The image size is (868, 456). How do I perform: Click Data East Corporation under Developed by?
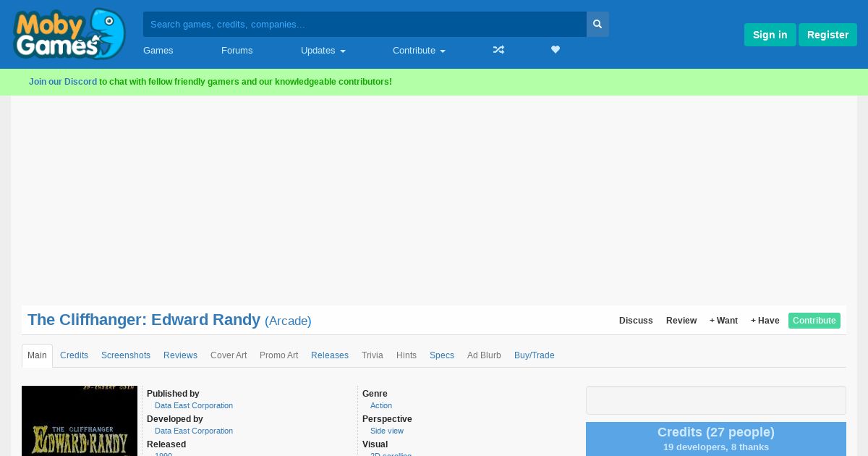point(194,431)
